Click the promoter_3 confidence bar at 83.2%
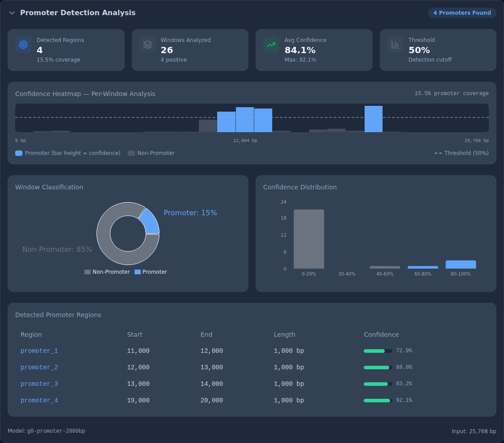 [378, 384]
